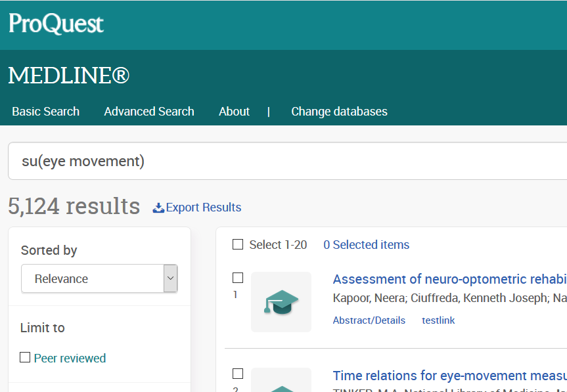The height and width of the screenshot is (392, 567).
Task: Open Abstract/Details for result 1
Action: [x=369, y=320]
